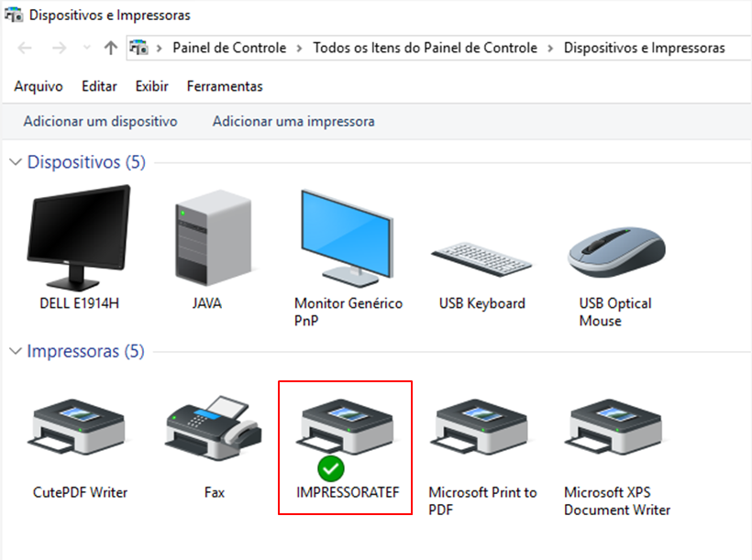Navigate to Painel de Controle breadcrumb
Screen dimensions: 752x560
tap(229, 48)
